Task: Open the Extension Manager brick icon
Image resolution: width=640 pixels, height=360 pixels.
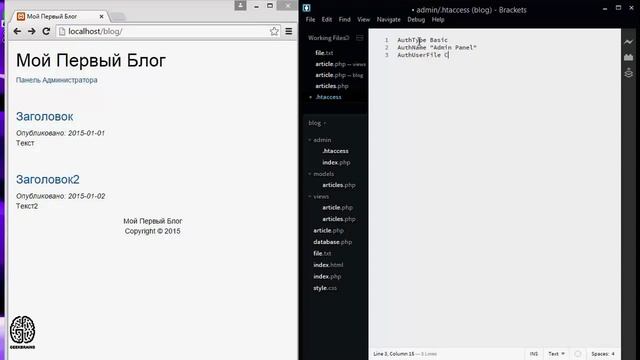Action: [x=629, y=57]
